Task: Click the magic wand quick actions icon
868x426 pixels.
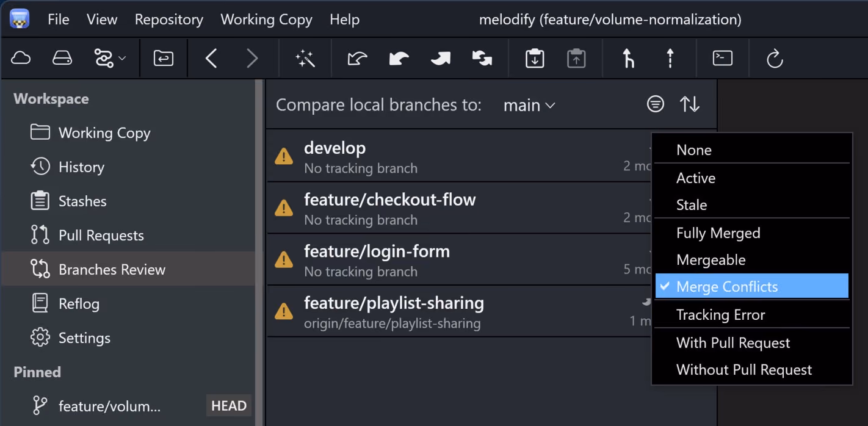Action: tap(305, 59)
